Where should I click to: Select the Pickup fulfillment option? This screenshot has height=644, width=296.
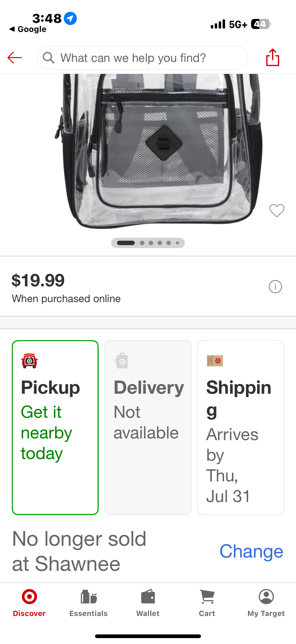click(55, 428)
